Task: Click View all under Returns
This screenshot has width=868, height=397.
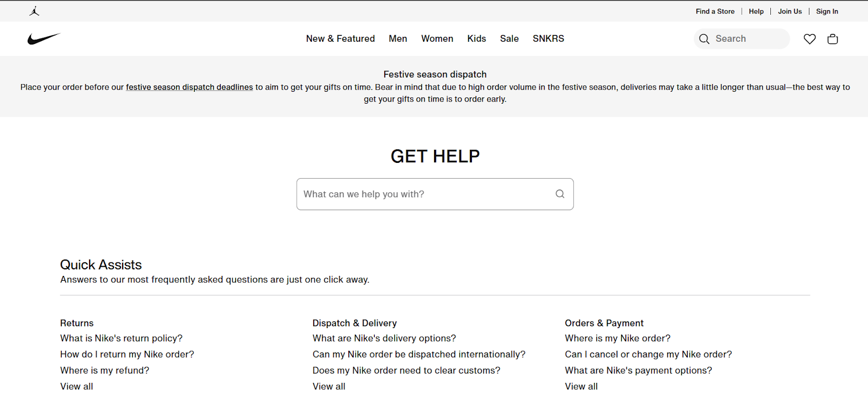Action: (x=76, y=387)
